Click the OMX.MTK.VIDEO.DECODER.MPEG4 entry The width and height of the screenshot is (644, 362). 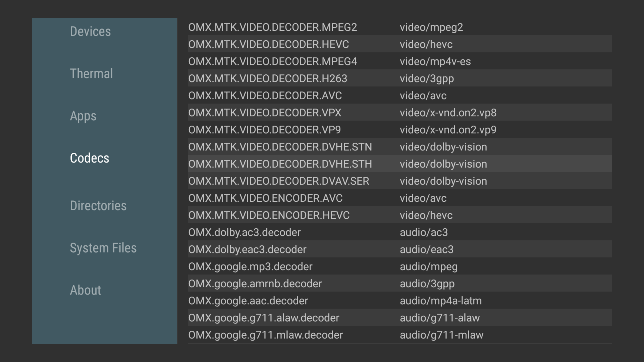(400, 61)
